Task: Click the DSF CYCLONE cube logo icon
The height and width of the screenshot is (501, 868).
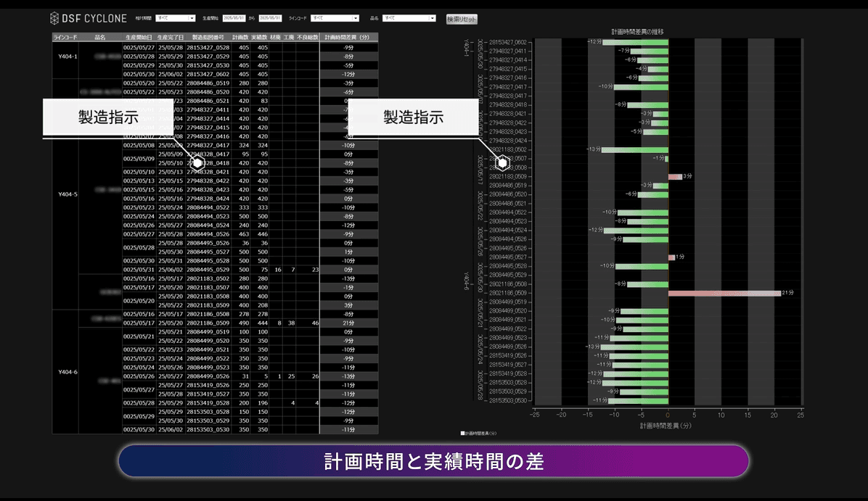Action: tap(54, 18)
